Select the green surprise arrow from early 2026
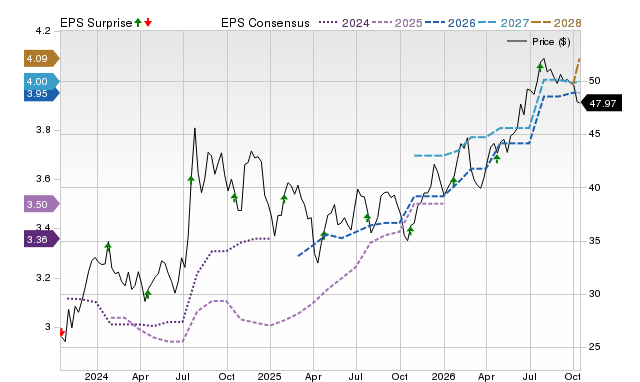The height and width of the screenshot is (382, 640). [x=453, y=182]
